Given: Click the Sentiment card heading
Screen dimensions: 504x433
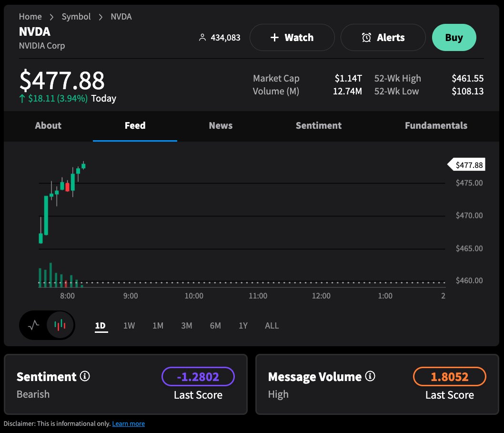Looking at the screenshot, I should [47, 377].
